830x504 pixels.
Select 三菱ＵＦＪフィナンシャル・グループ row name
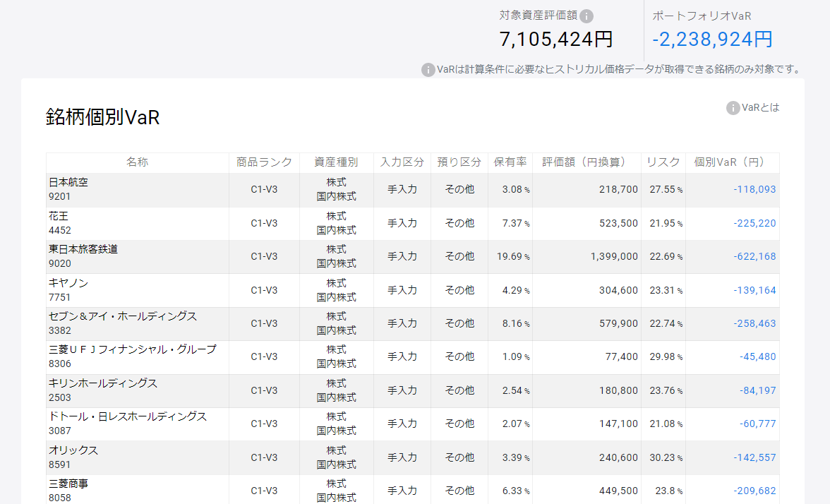[x=133, y=350]
